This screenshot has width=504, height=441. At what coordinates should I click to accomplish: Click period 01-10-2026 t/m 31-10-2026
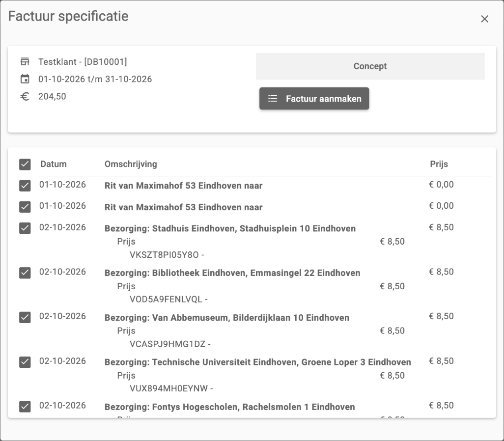click(95, 79)
